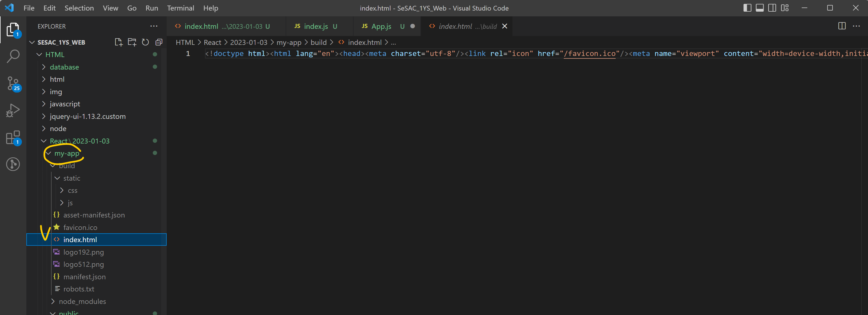
Task: Expand the node_modules folder
Action: click(x=82, y=301)
